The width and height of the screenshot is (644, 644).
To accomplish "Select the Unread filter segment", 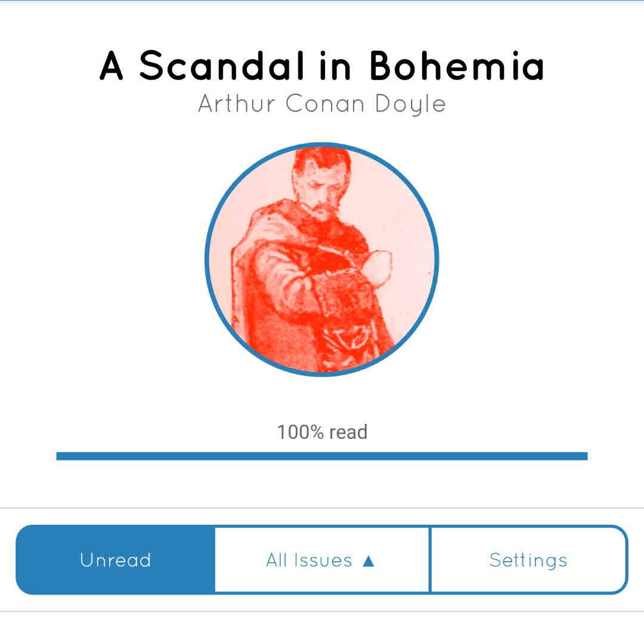I will (116, 560).
